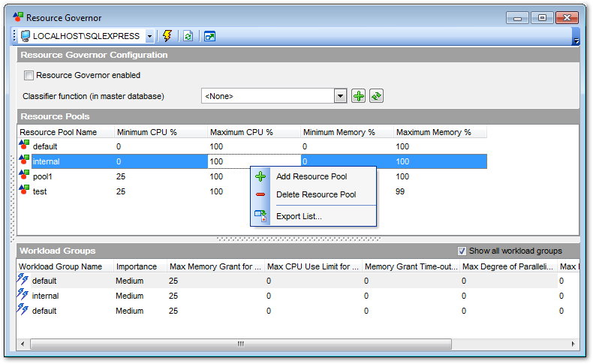The width and height of the screenshot is (593, 364).
Task: Sort by Minimum Memory % column header
Action: coord(347,132)
